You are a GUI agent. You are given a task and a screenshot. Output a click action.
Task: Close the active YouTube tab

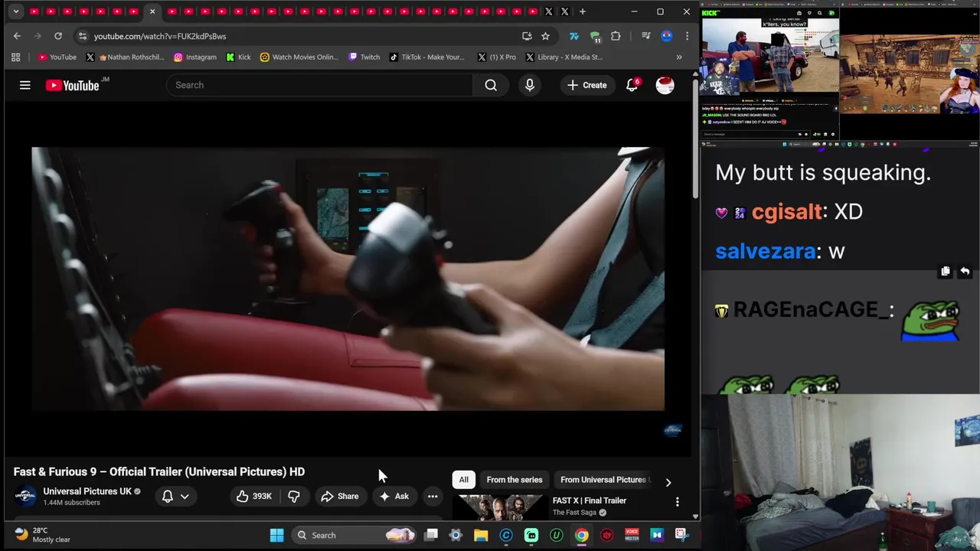tap(152, 11)
